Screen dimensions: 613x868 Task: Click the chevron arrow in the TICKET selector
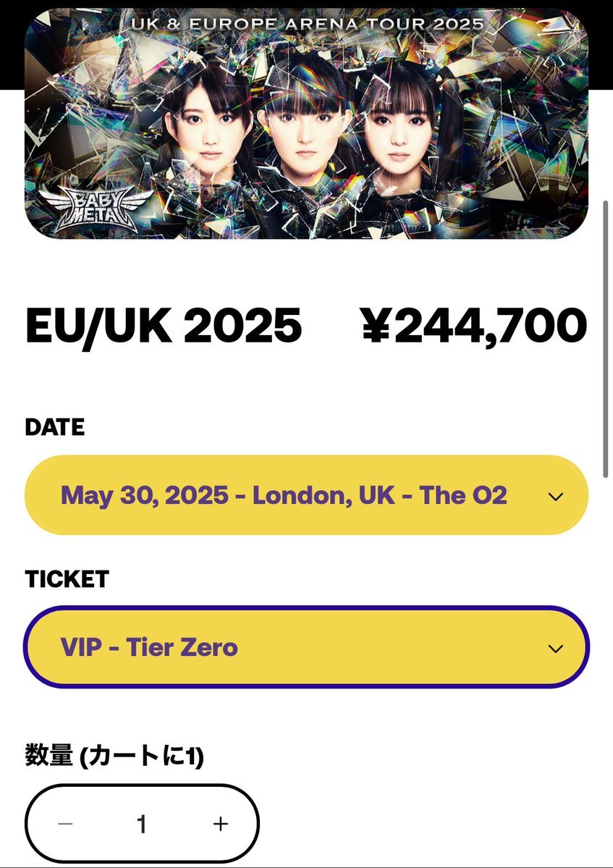[x=555, y=648]
